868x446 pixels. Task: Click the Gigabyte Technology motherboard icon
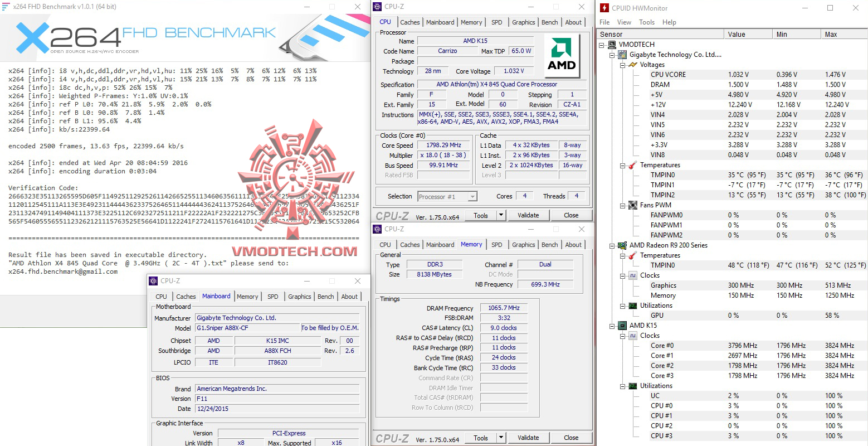pyautogui.click(x=622, y=55)
